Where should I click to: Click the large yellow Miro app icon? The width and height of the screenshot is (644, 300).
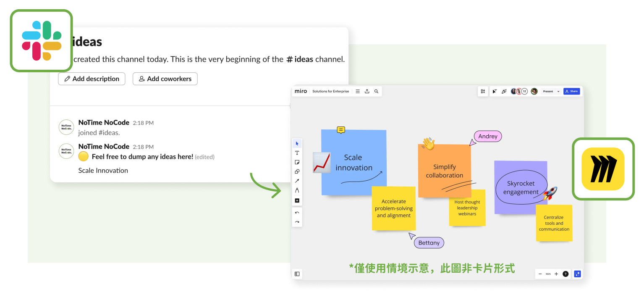[x=603, y=169]
